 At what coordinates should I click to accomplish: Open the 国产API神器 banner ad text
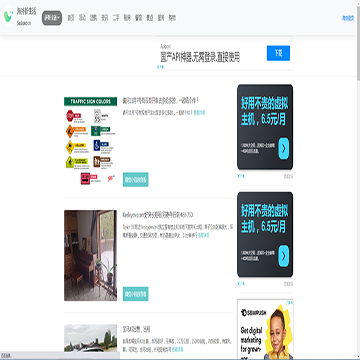[200, 57]
